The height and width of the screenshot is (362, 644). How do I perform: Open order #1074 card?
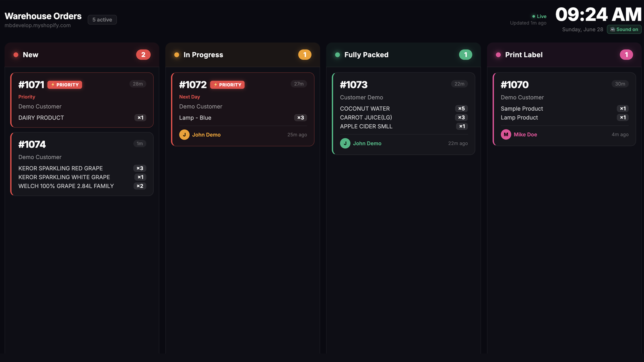point(82,164)
